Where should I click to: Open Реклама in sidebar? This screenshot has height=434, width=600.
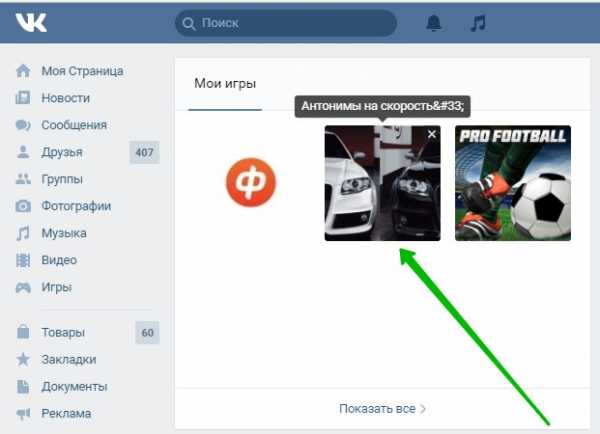(66, 413)
